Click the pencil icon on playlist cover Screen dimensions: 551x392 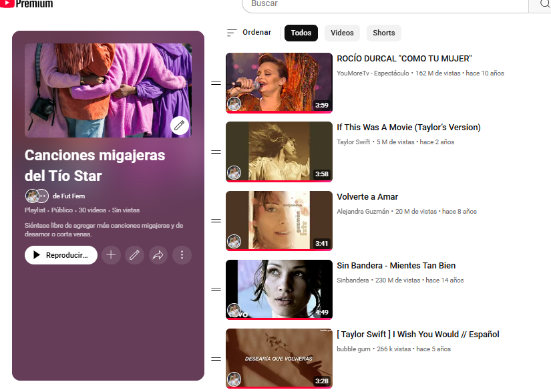[x=179, y=126]
